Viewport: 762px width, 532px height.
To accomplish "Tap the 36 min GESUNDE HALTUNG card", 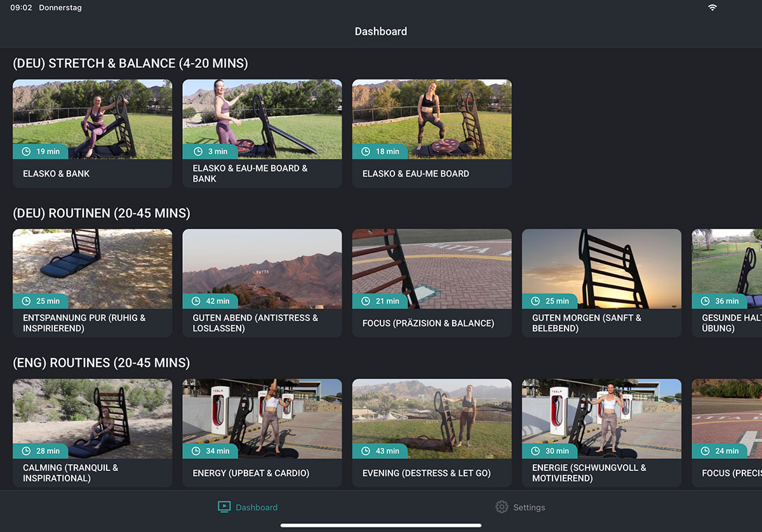I will click(727, 283).
